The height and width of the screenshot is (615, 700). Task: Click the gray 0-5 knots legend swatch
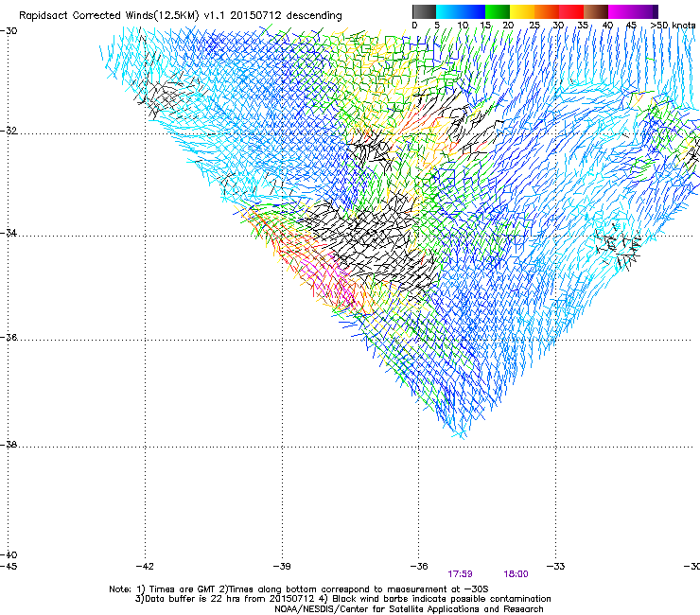click(424, 11)
